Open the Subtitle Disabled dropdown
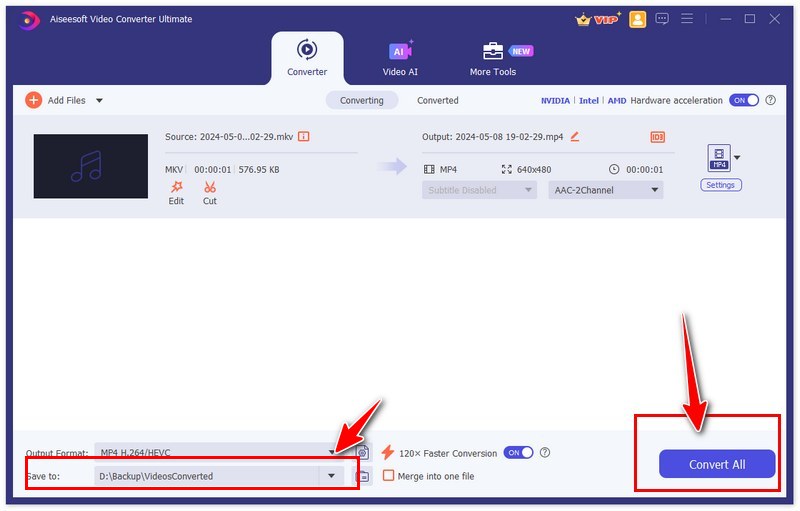This screenshot has width=800, height=511. (479, 190)
